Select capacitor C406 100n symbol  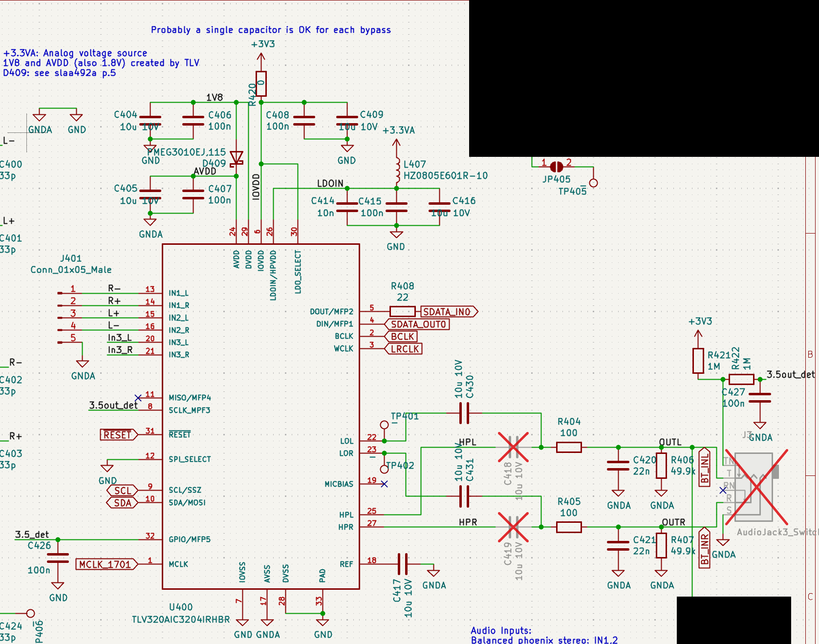[193, 121]
